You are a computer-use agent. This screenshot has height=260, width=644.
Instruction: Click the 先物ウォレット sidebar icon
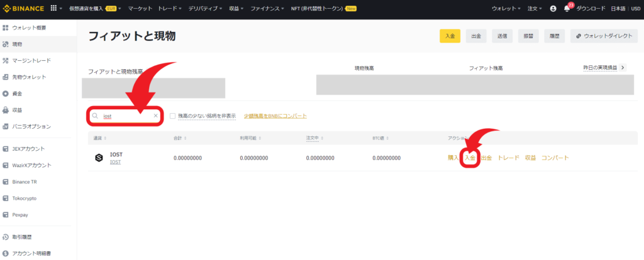click(x=5, y=77)
